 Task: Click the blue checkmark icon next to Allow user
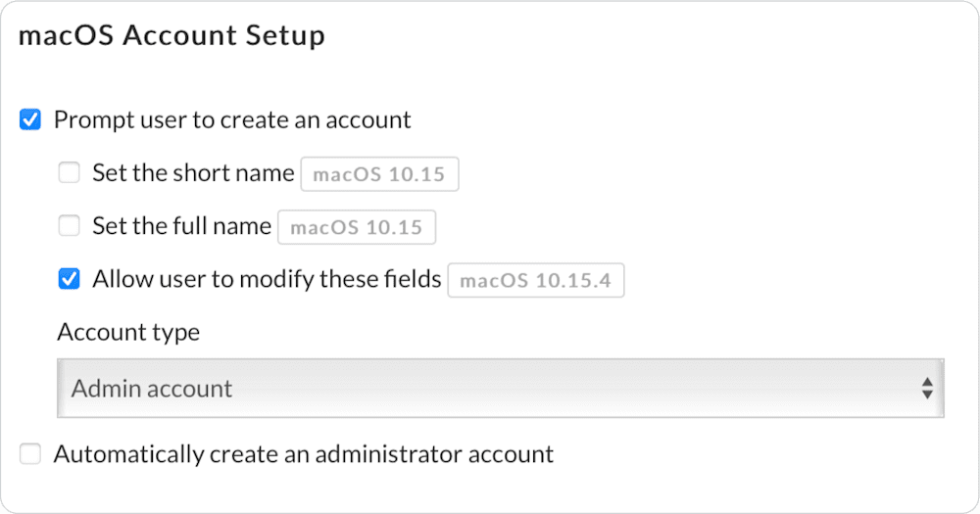[x=69, y=280]
